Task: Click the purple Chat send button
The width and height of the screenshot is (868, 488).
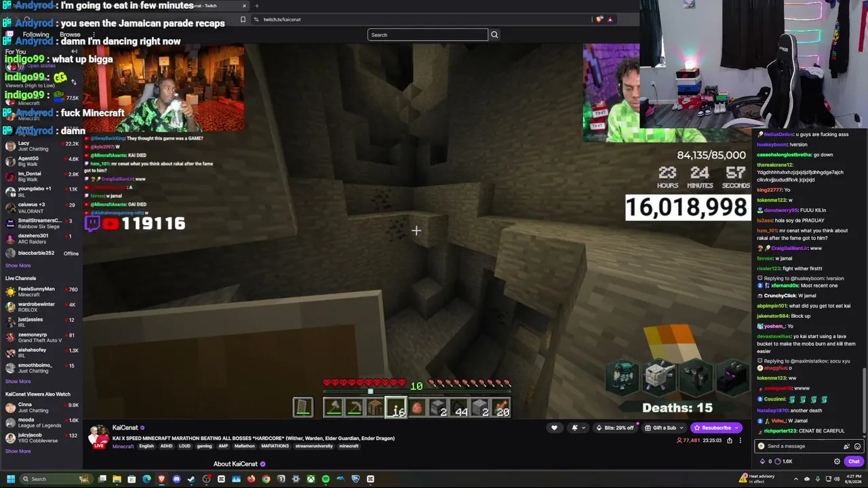Action: tap(854, 462)
